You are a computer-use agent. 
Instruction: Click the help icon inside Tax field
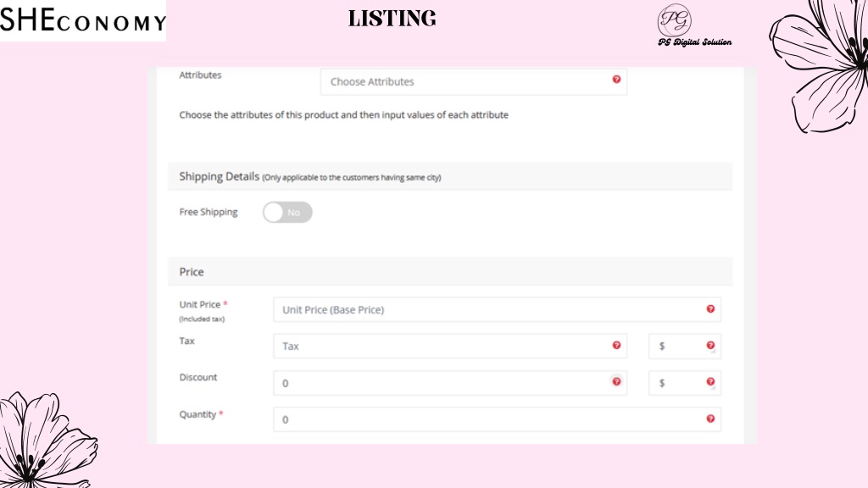(616, 346)
